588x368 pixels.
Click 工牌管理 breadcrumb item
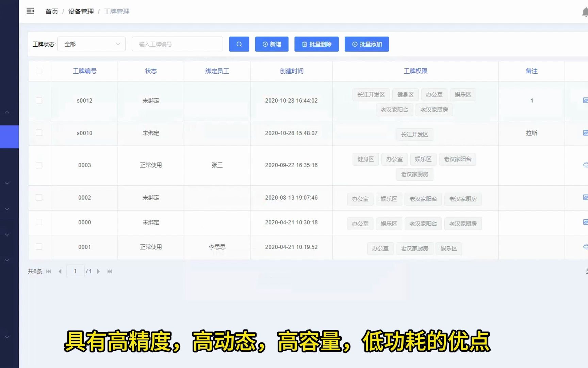click(x=117, y=12)
